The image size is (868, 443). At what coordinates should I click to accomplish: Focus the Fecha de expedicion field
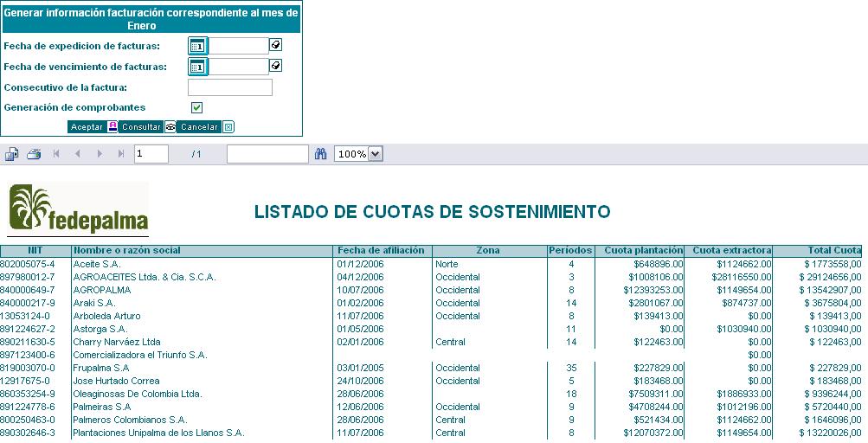239,46
